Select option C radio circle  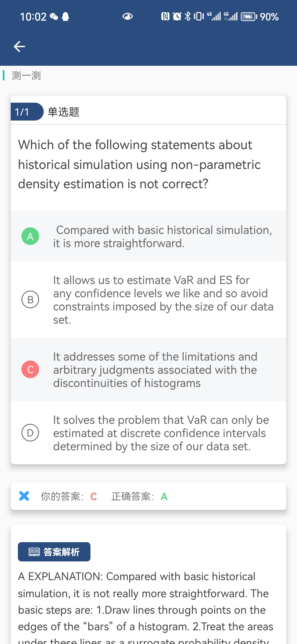pos(30,369)
